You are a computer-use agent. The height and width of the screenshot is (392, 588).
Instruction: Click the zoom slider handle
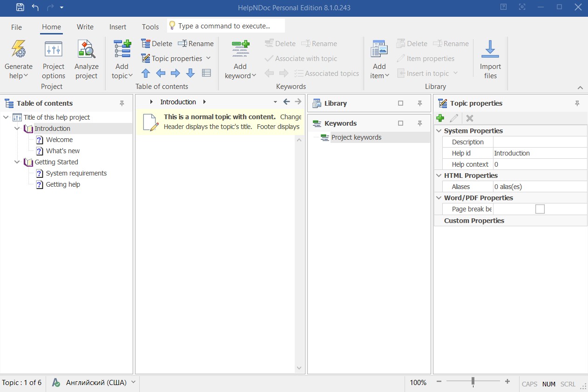[473, 382]
